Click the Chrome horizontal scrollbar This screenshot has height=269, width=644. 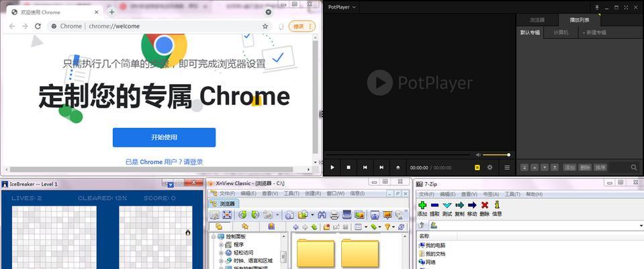152,169
